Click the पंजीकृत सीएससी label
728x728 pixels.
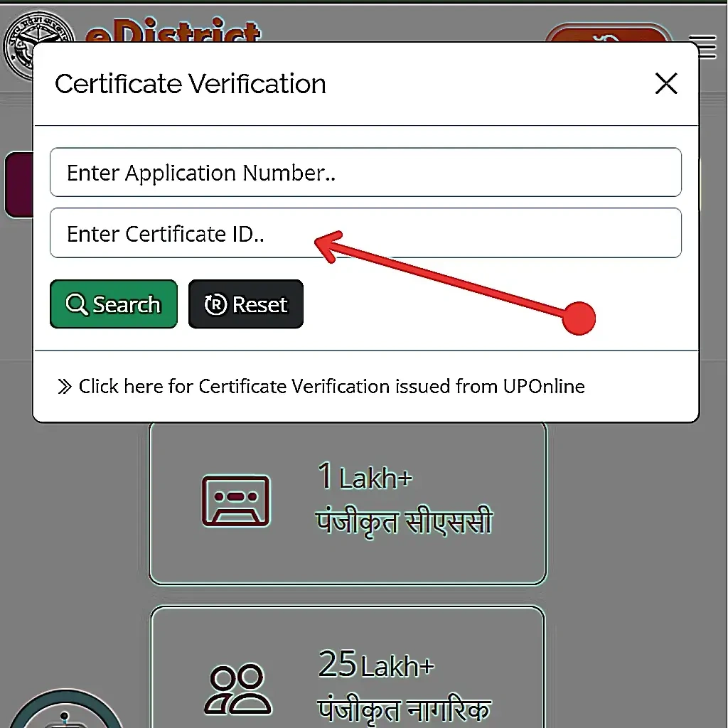click(404, 523)
